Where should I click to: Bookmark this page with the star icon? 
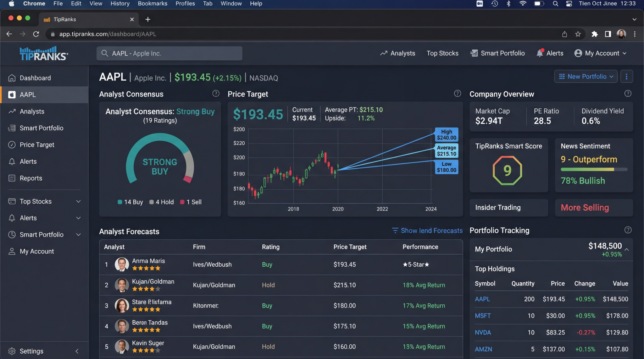click(578, 34)
